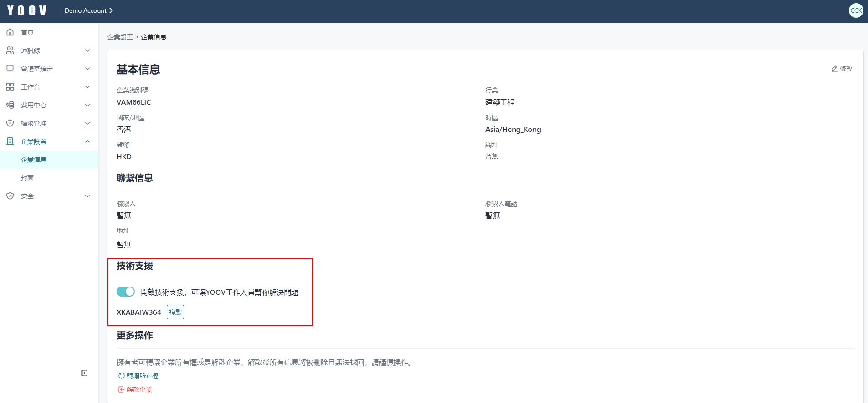The image size is (868, 403).
Task: Expand the 通訊錄 menu chevron
Action: pyautogui.click(x=87, y=50)
